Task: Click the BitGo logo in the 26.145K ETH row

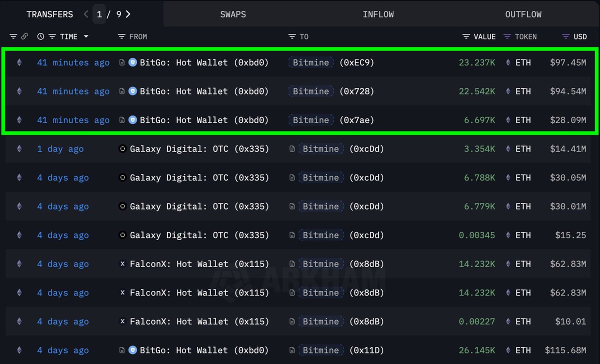Action: point(132,350)
